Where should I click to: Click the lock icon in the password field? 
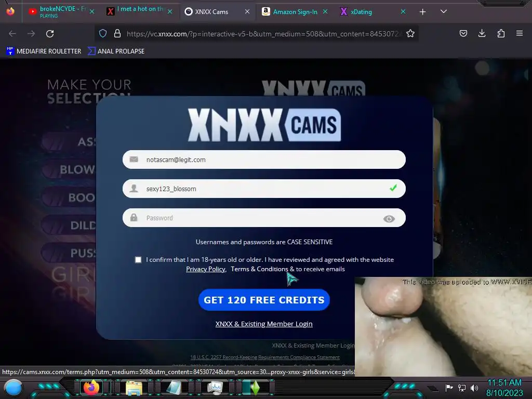[134, 218]
